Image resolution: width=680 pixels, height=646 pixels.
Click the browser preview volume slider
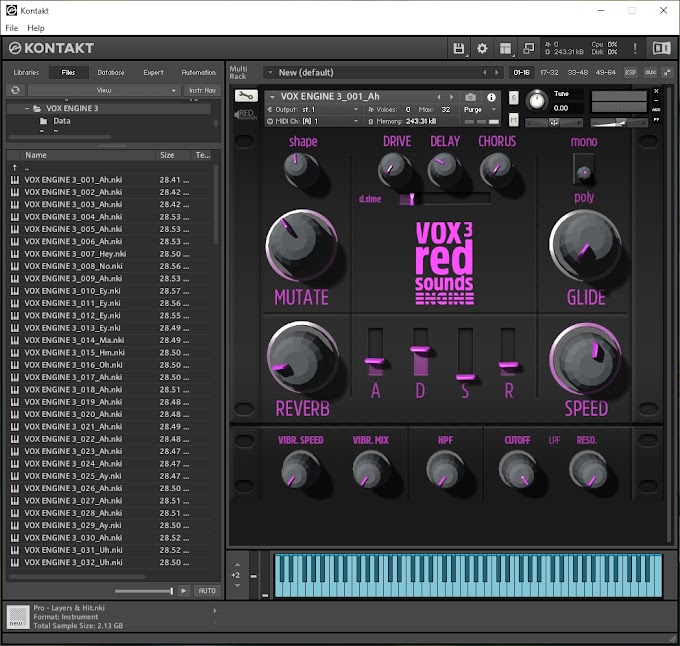(144, 591)
